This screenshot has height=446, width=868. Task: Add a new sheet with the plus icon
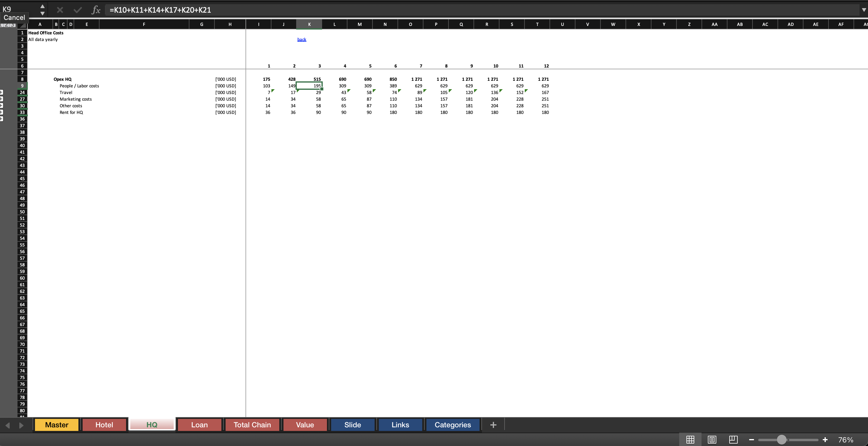tap(493, 425)
